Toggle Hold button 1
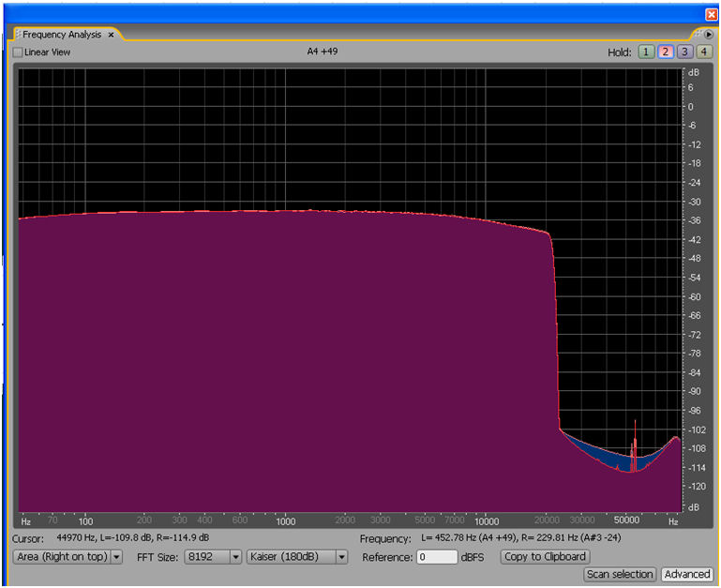The height and width of the screenshot is (588, 721). [x=646, y=52]
